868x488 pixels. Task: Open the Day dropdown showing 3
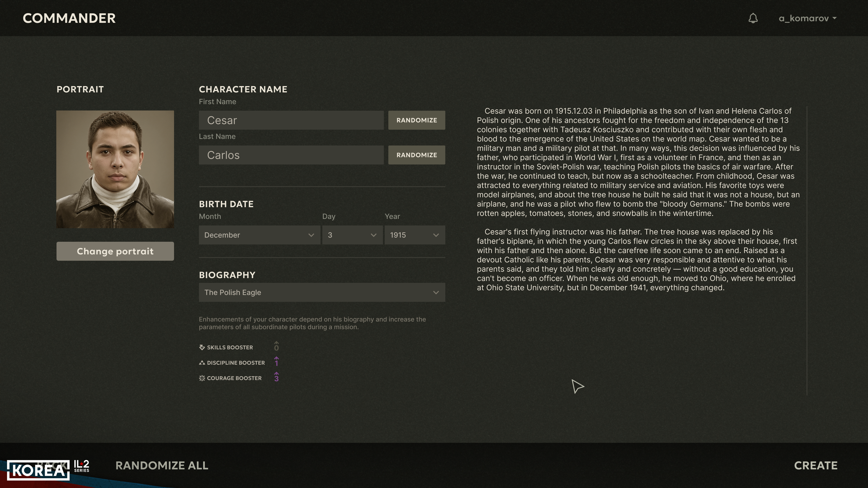coord(352,235)
